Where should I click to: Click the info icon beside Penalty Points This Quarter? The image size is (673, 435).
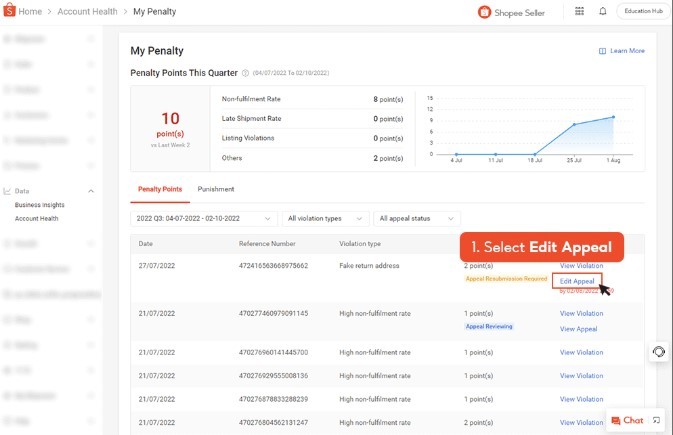(x=246, y=73)
